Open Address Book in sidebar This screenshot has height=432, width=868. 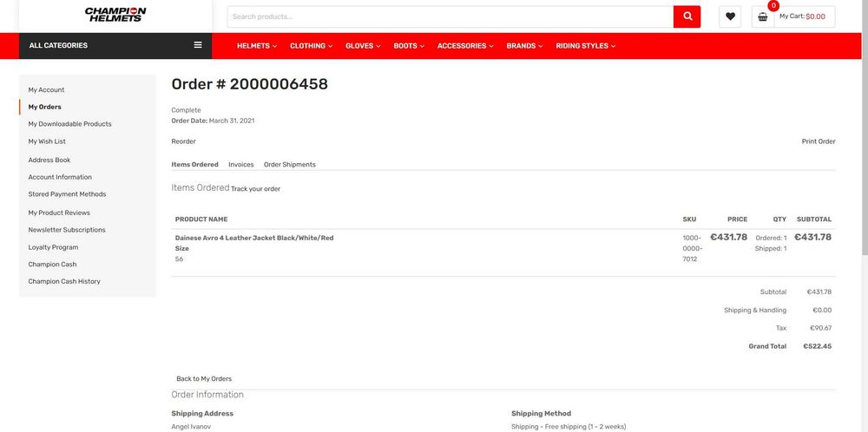pos(49,160)
